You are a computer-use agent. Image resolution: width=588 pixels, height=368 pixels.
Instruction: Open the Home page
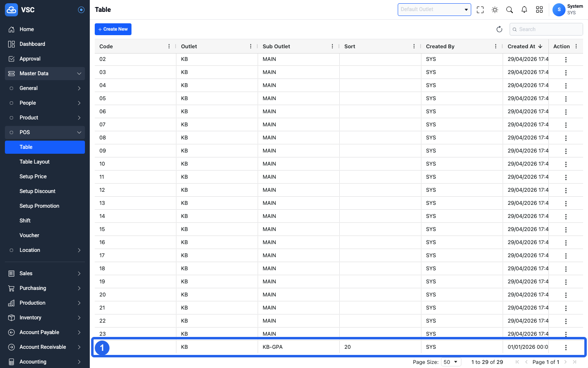coord(45,29)
